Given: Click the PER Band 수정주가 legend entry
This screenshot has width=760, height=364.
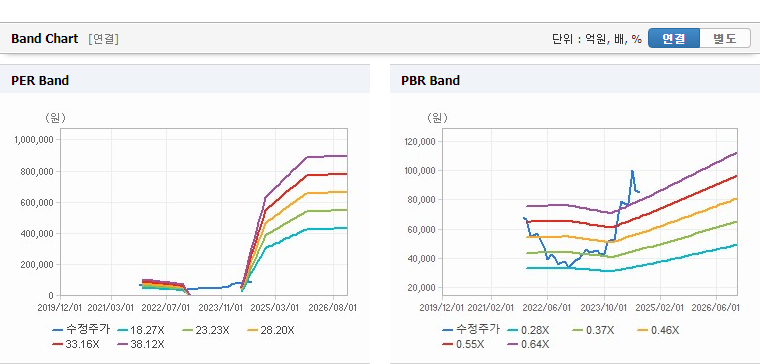Looking at the screenshot, I should pos(81,330).
